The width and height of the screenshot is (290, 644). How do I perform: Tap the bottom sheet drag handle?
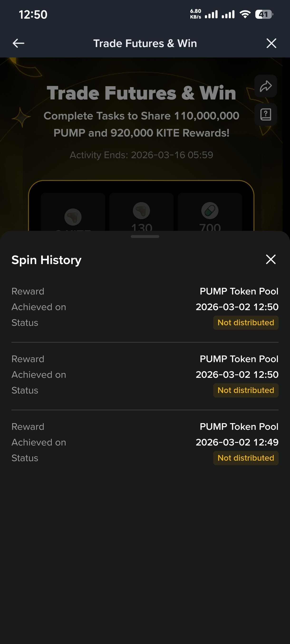pos(145,237)
